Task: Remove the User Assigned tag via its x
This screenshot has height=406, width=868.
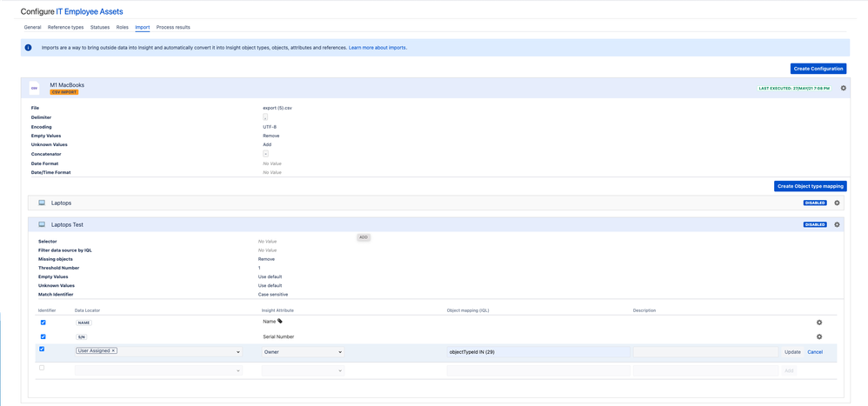Action: coord(113,351)
